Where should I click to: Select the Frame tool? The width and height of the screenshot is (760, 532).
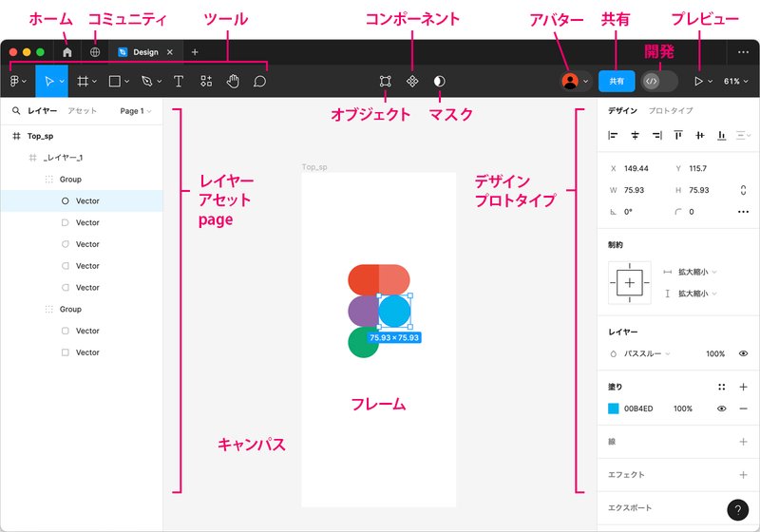tap(83, 81)
